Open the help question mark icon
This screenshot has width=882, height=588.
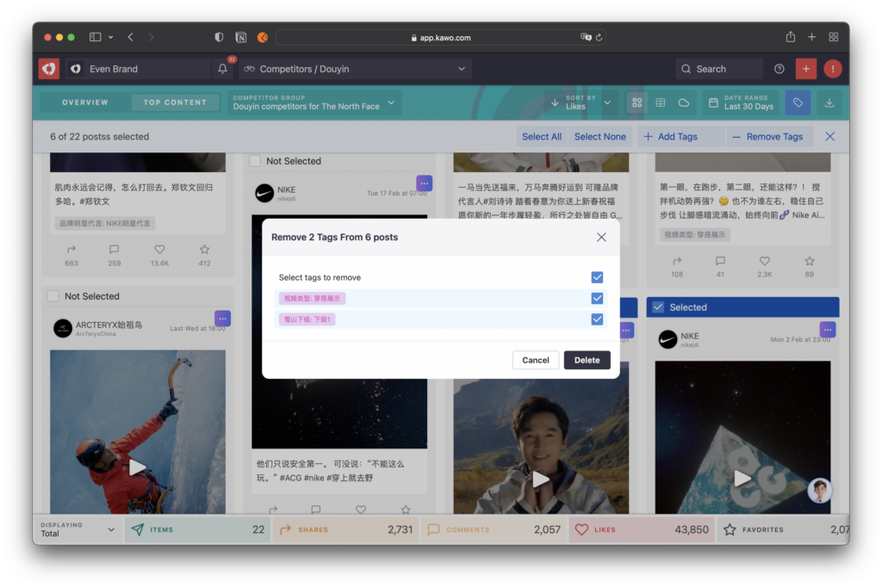point(780,69)
